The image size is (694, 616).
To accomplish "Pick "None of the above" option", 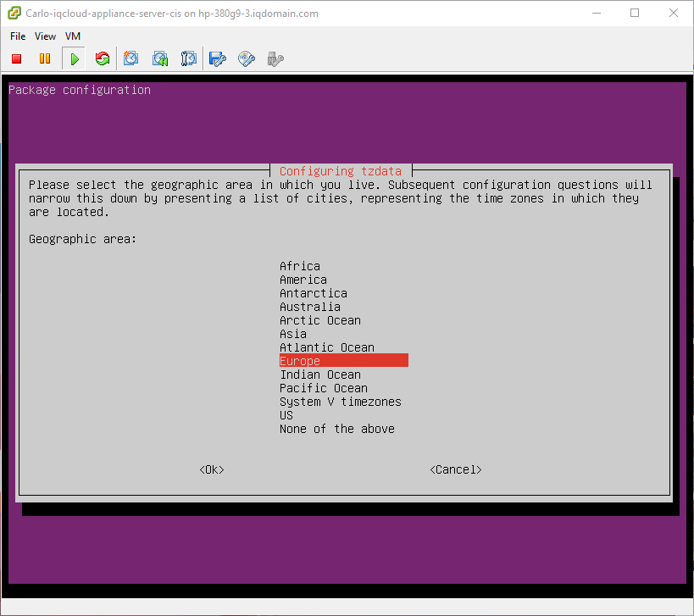I will (x=336, y=429).
